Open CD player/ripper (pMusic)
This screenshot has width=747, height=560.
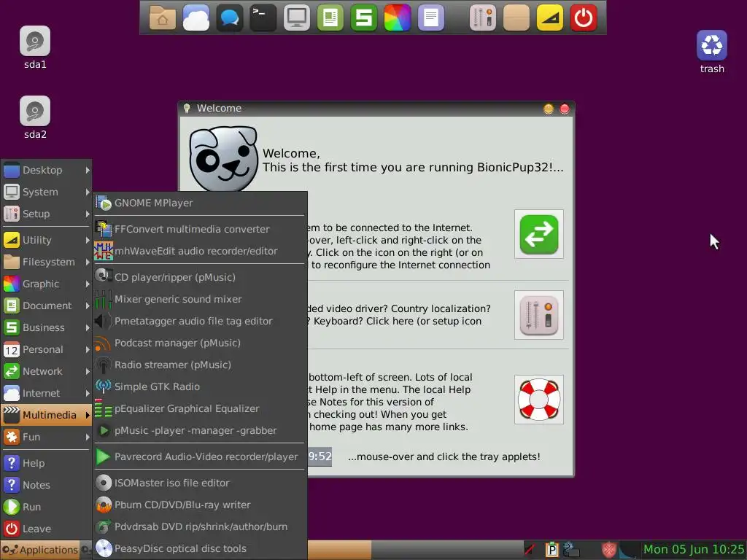click(200, 277)
